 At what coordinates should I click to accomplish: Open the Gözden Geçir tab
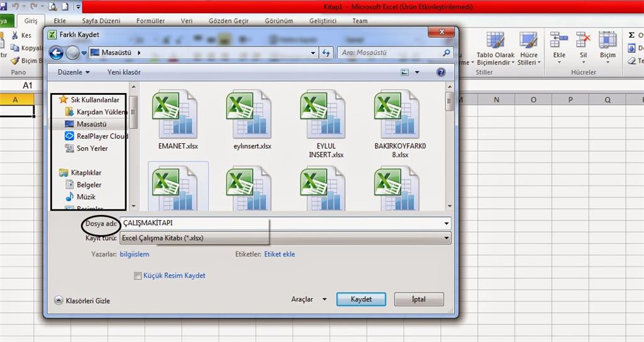pyautogui.click(x=228, y=21)
